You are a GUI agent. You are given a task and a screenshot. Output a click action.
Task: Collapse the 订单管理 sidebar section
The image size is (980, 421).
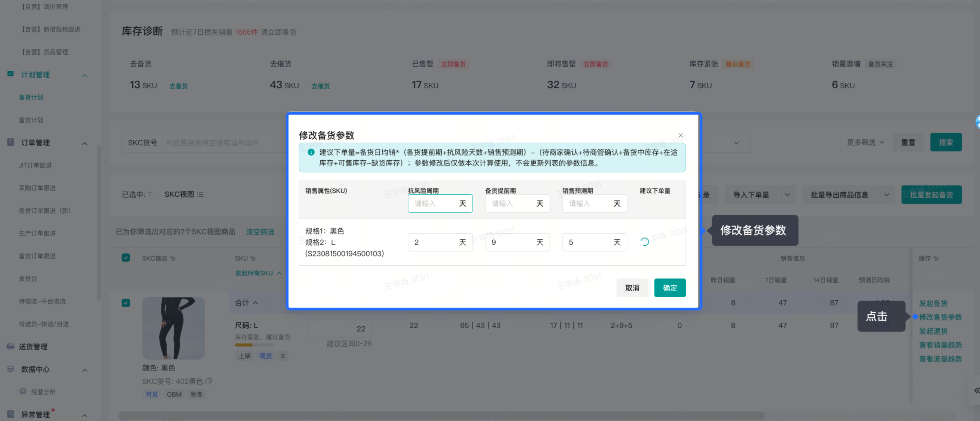84,143
